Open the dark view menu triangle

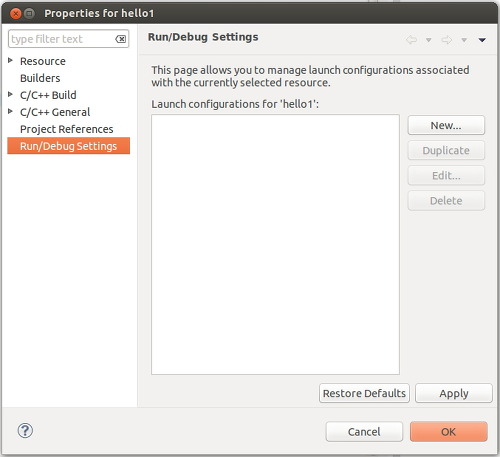482,40
